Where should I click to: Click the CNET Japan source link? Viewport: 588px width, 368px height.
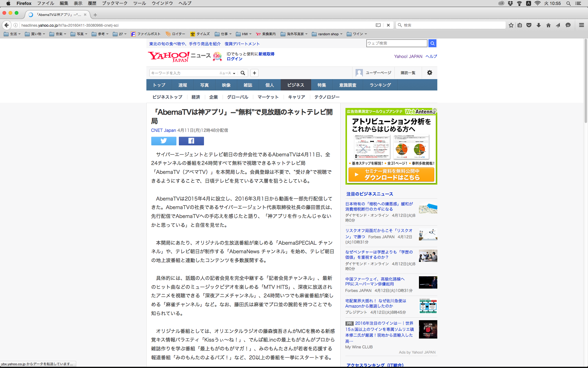[x=163, y=130]
